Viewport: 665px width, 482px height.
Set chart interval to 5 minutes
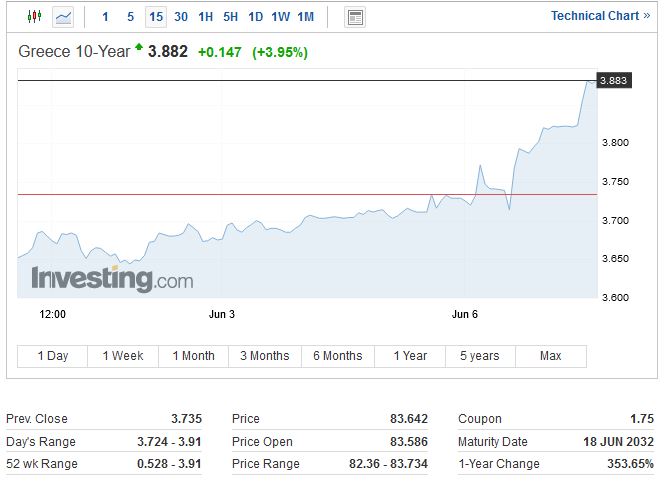tap(130, 17)
